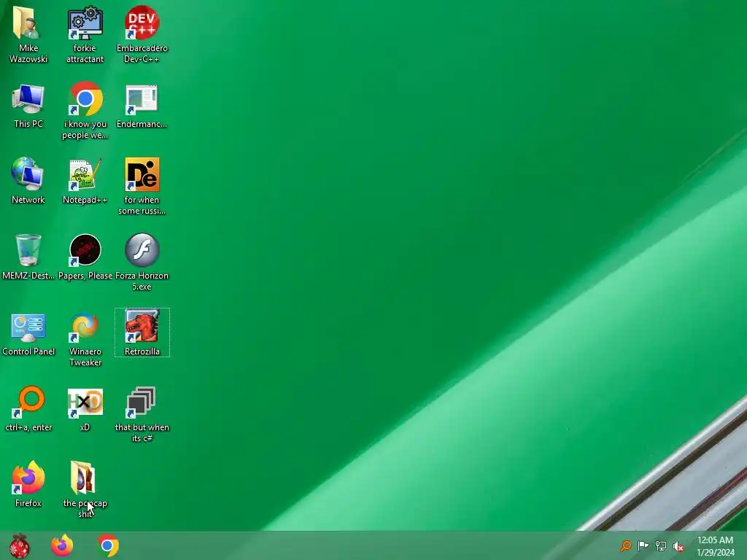Select the 'for when some russi...' De icon
This screenshot has height=560, width=747.
(142, 186)
